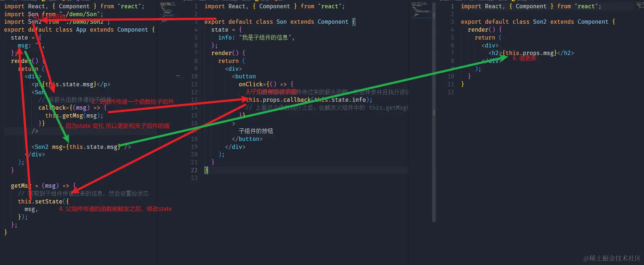This screenshot has width=644, height=265.
Task: Click the callback={(msg) => { line
Action: pos(73,108)
